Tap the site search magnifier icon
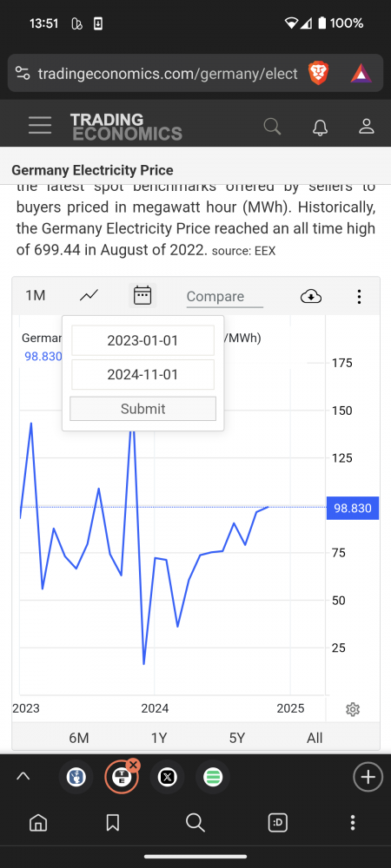The height and width of the screenshot is (868, 391). tap(272, 126)
